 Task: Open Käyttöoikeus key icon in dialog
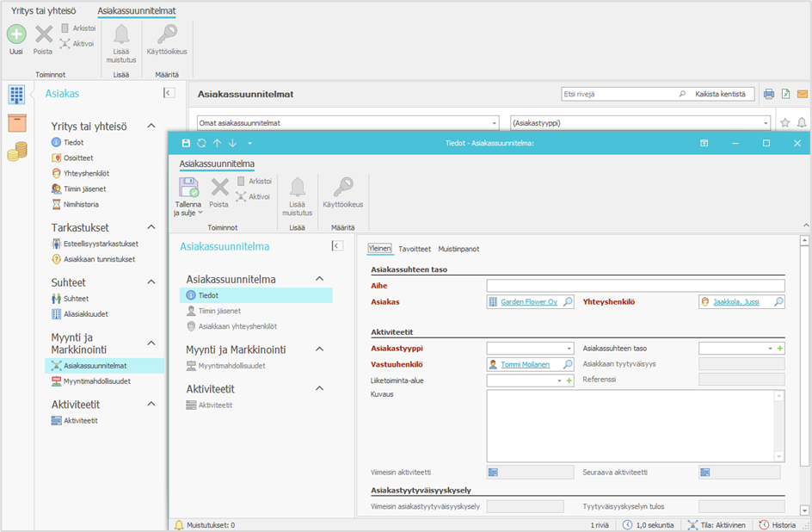click(342, 188)
